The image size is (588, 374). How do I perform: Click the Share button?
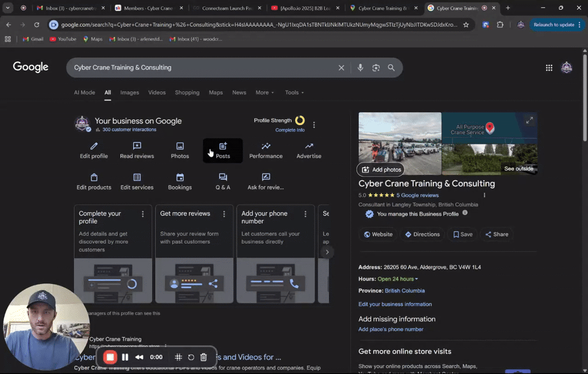point(497,234)
